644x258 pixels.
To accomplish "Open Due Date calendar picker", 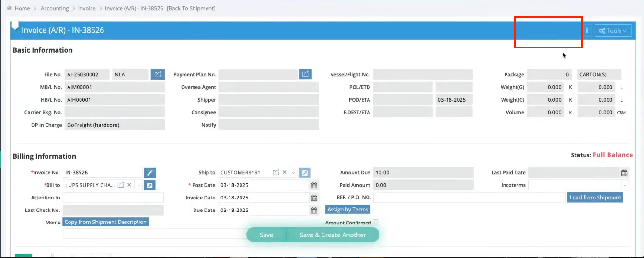I will [x=314, y=210].
